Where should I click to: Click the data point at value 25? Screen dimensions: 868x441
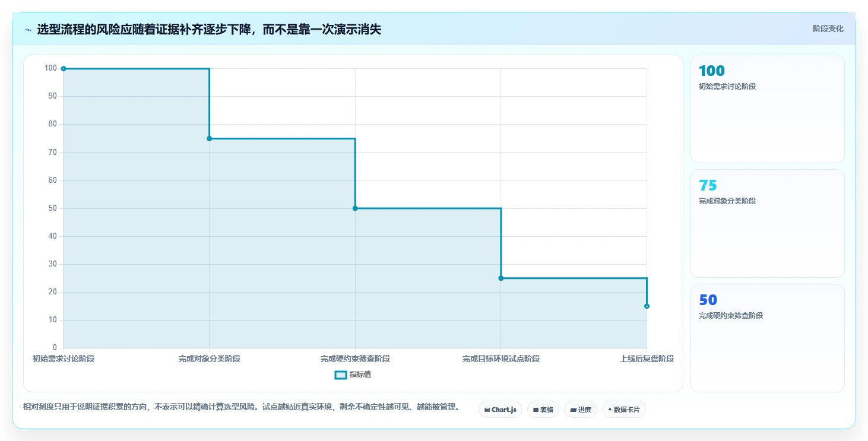[501, 278]
